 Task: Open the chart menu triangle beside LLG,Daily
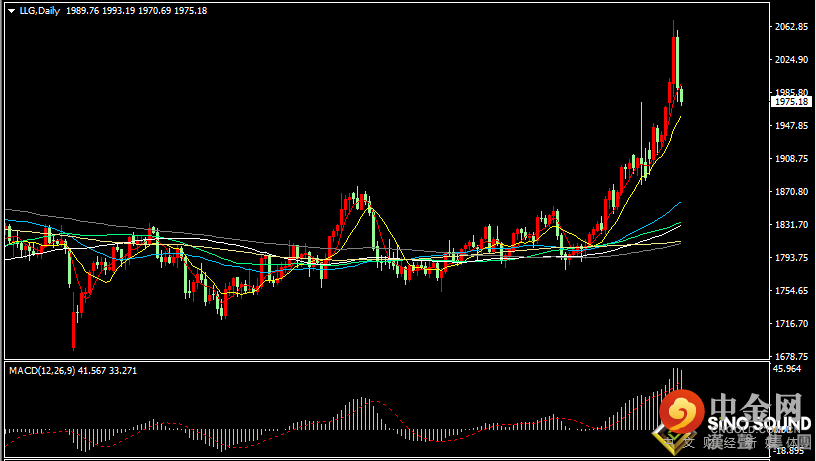tap(11, 10)
